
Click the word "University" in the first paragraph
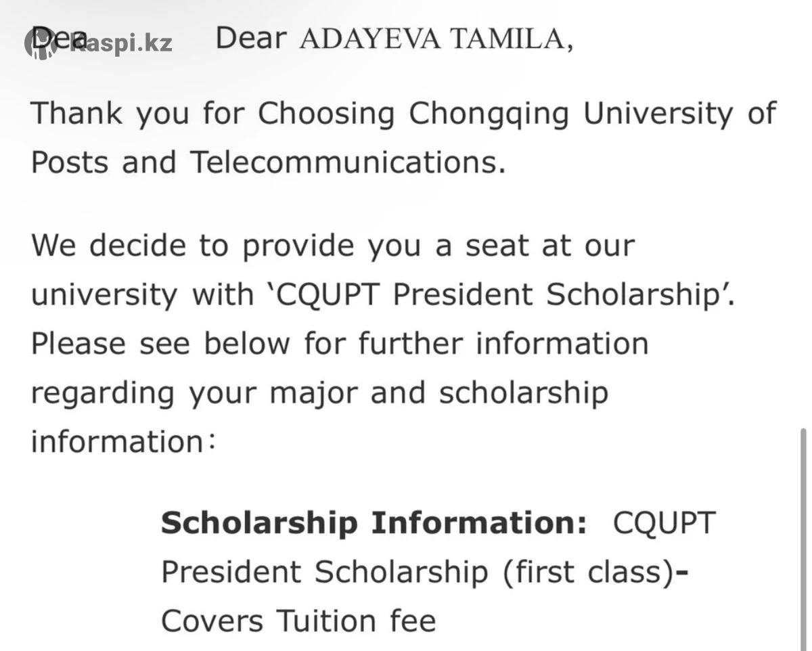(x=658, y=114)
